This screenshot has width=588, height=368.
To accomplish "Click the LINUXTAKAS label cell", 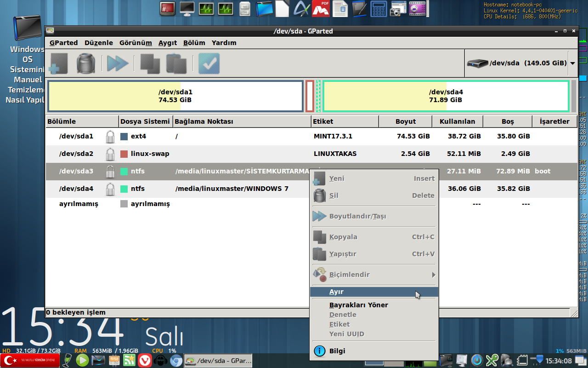I will point(335,154).
